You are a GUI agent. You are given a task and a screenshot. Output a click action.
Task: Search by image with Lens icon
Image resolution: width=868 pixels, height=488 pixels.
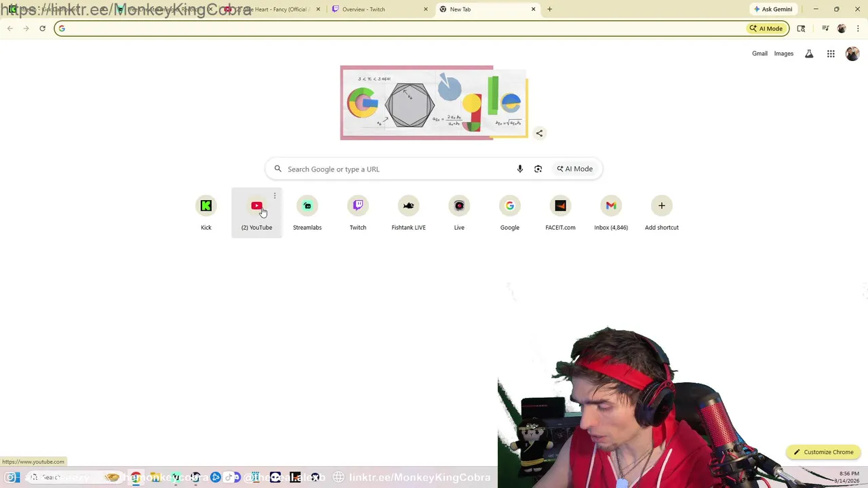pyautogui.click(x=538, y=169)
